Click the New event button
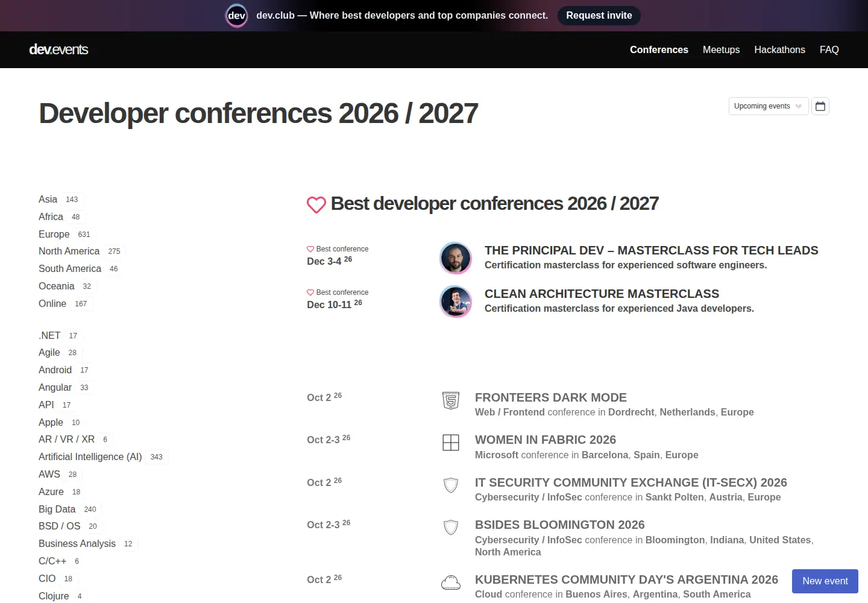Image resolution: width=868 pixels, height=603 pixels. pos(825,581)
